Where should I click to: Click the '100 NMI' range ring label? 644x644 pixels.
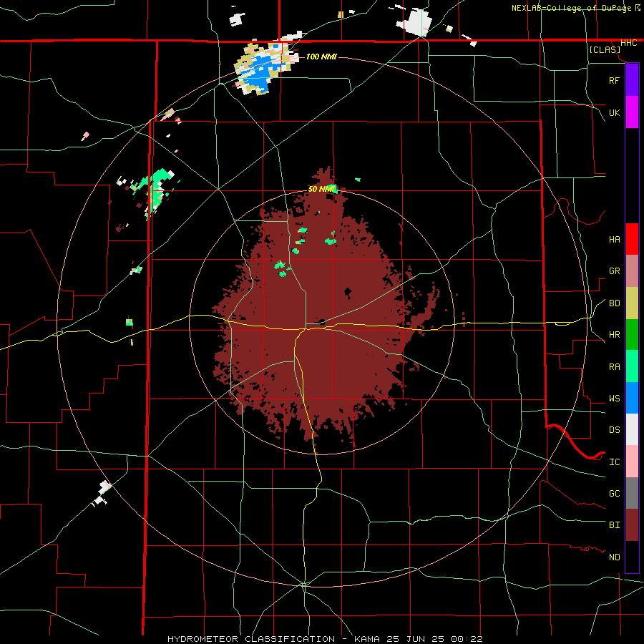(x=321, y=57)
